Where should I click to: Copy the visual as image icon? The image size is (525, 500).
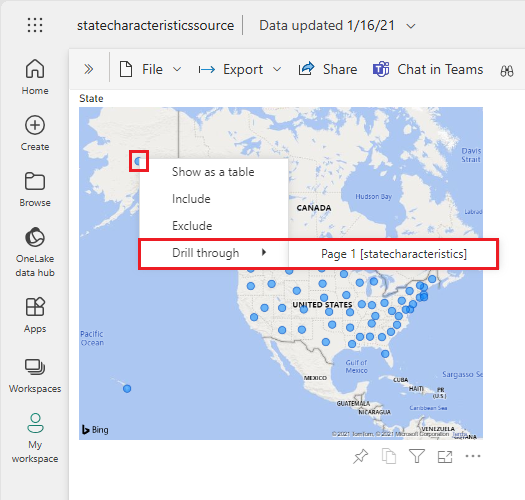point(389,456)
